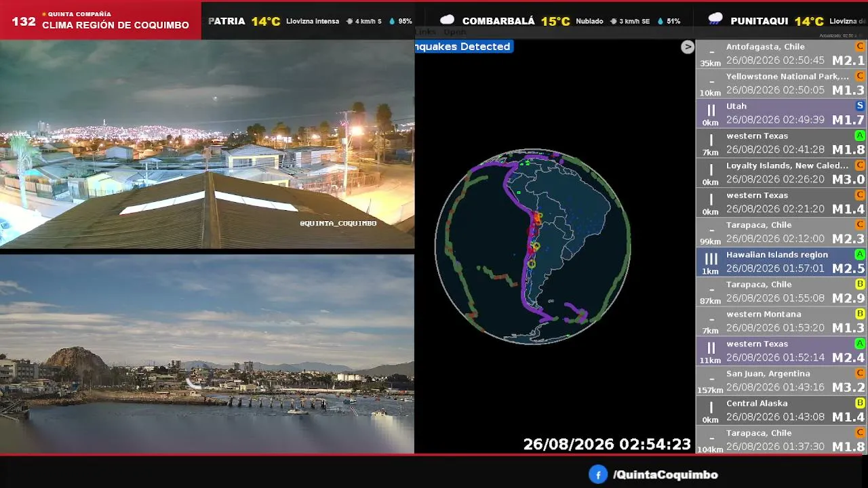Click the 132 number in red banner
This screenshot has height=488, width=868.
[x=24, y=21]
